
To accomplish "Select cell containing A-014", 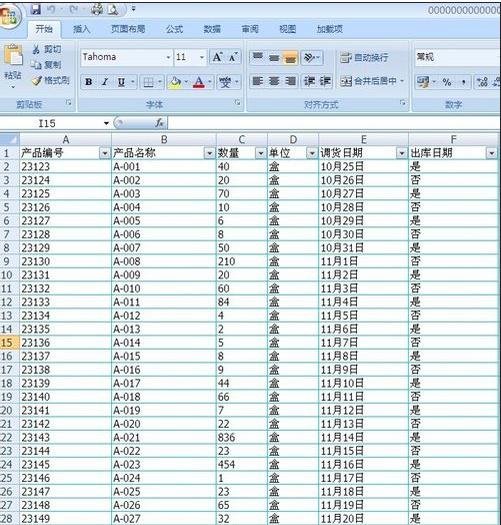I will click(164, 343).
